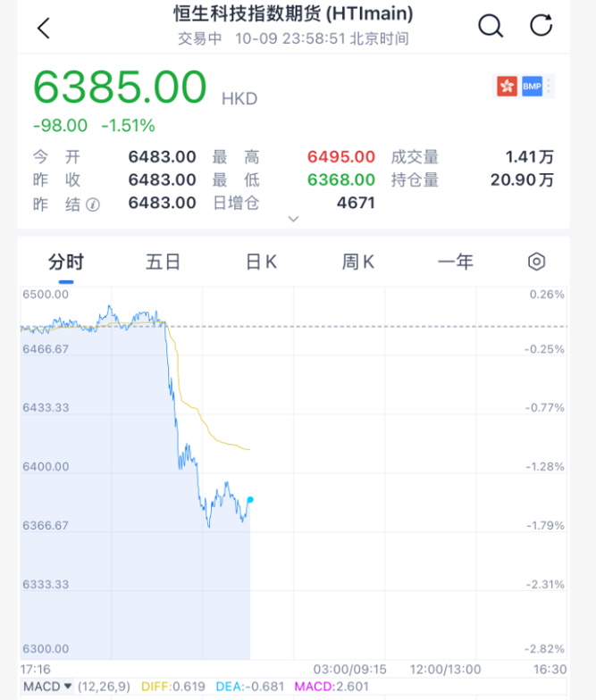596x700 pixels.
Task: Tap the 持仓量 open interest value
Action: 522,179
